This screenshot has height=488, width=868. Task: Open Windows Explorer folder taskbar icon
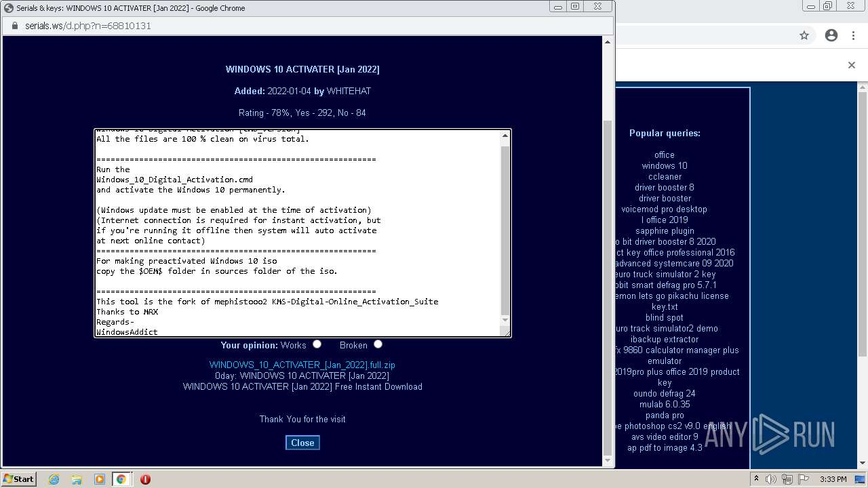(x=77, y=479)
